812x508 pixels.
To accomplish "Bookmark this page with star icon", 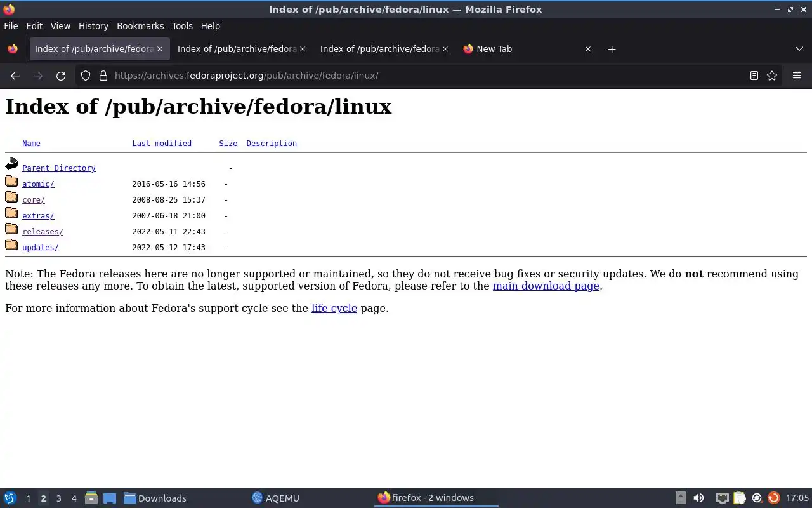I will [x=772, y=76].
